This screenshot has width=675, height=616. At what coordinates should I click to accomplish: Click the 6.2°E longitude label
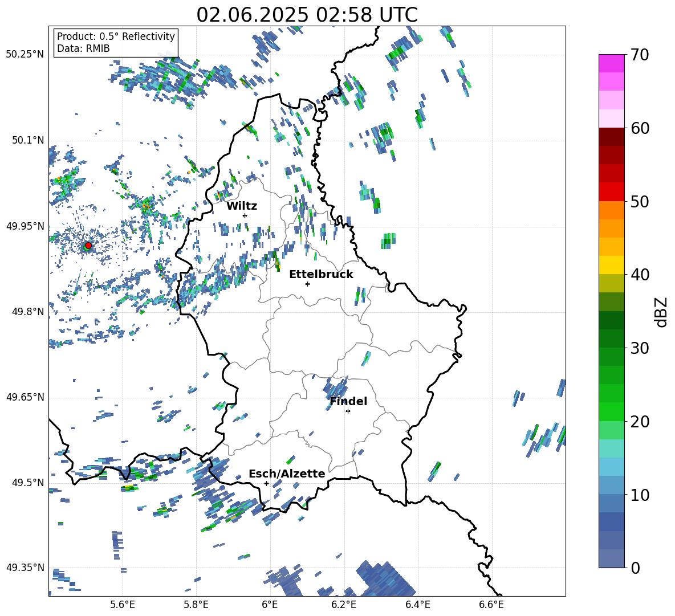[344, 605]
